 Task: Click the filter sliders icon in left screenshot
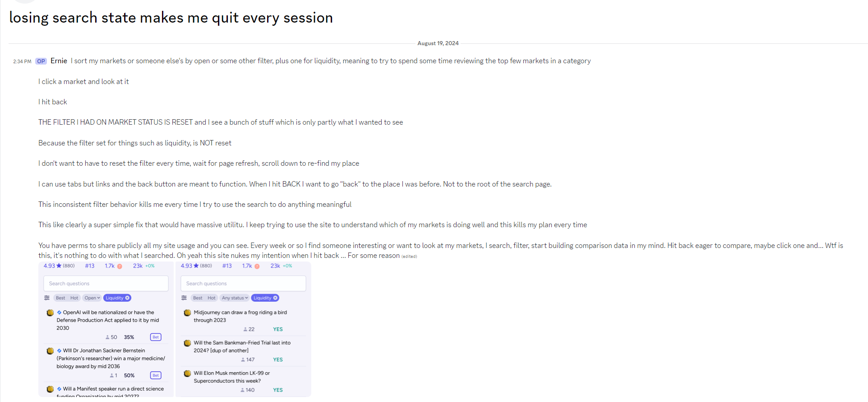[x=47, y=298]
